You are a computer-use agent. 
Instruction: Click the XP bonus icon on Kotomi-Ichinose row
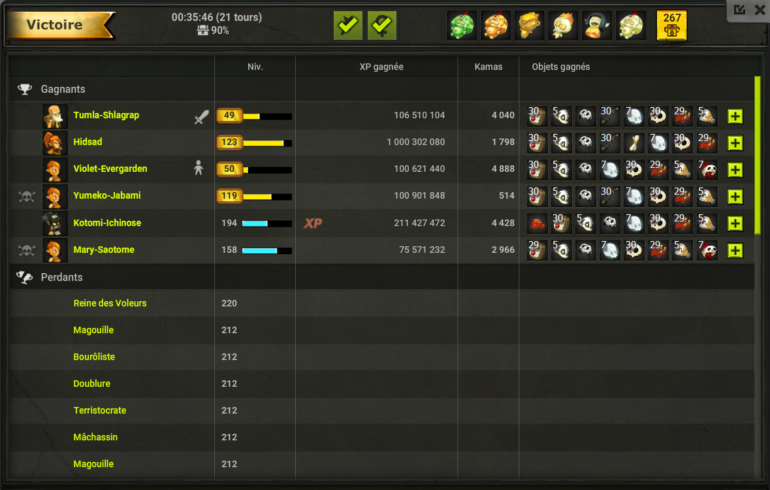[x=313, y=223]
